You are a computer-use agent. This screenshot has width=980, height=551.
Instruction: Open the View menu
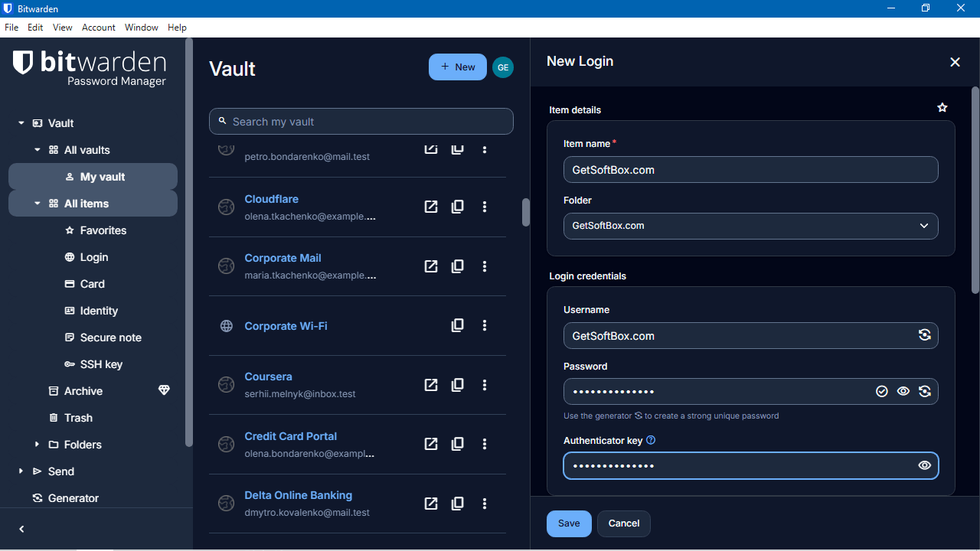(x=63, y=27)
